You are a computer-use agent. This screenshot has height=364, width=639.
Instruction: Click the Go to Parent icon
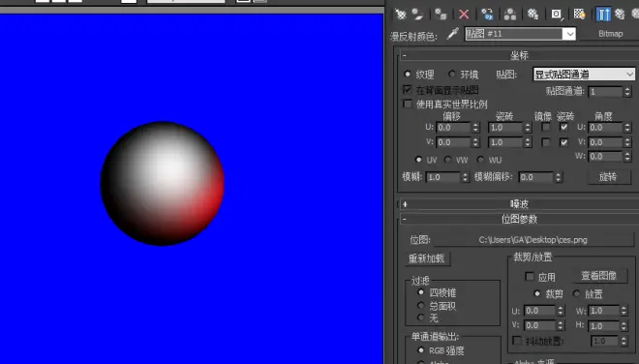click(620, 15)
